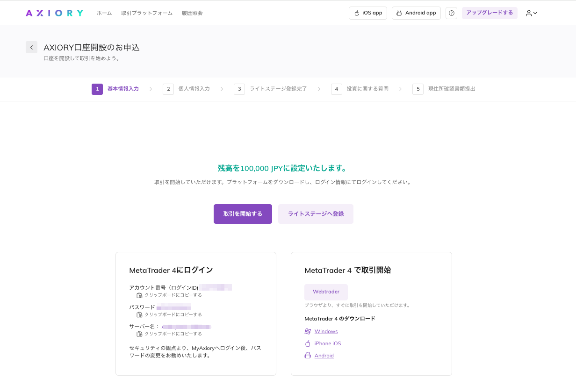The image size is (576, 392).
Task: Click the Windows download link
Action: pyautogui.click(x=326, y=331)
